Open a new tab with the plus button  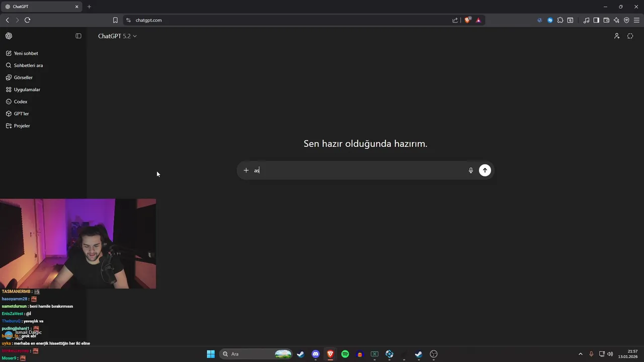(89, 7)
